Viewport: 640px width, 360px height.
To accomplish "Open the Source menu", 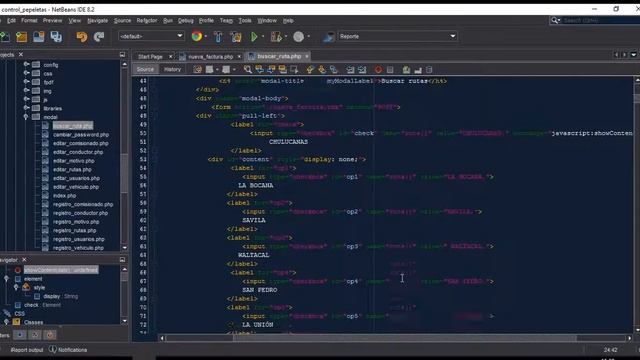I will (x=122, y=20).
